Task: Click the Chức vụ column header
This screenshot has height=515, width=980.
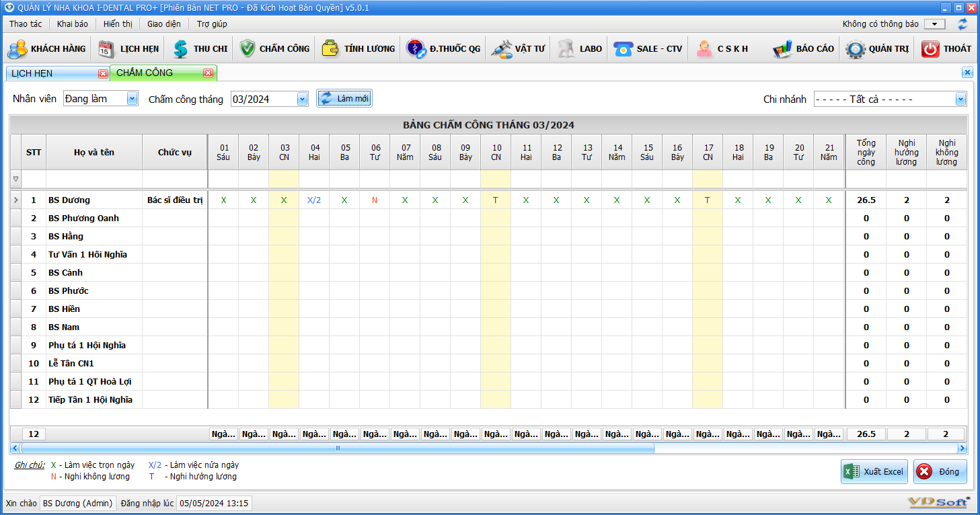Action: pyautogui.click(x=175, y=152)
